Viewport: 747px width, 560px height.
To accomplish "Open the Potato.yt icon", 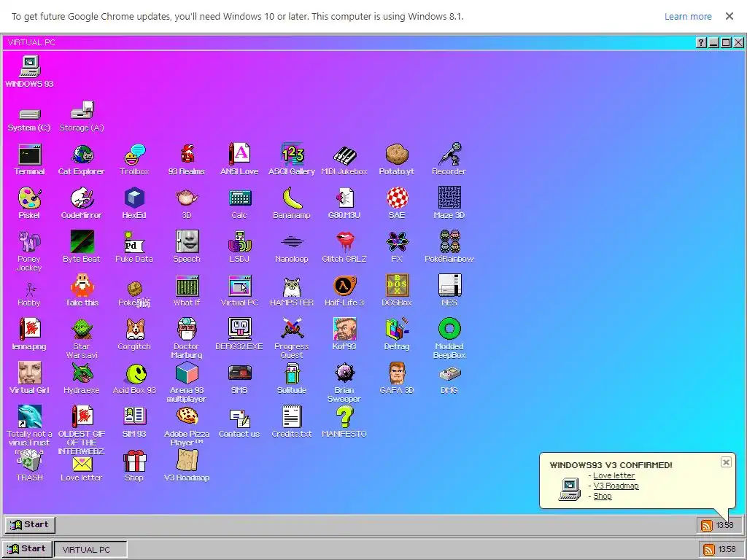I will coord(397,160).
